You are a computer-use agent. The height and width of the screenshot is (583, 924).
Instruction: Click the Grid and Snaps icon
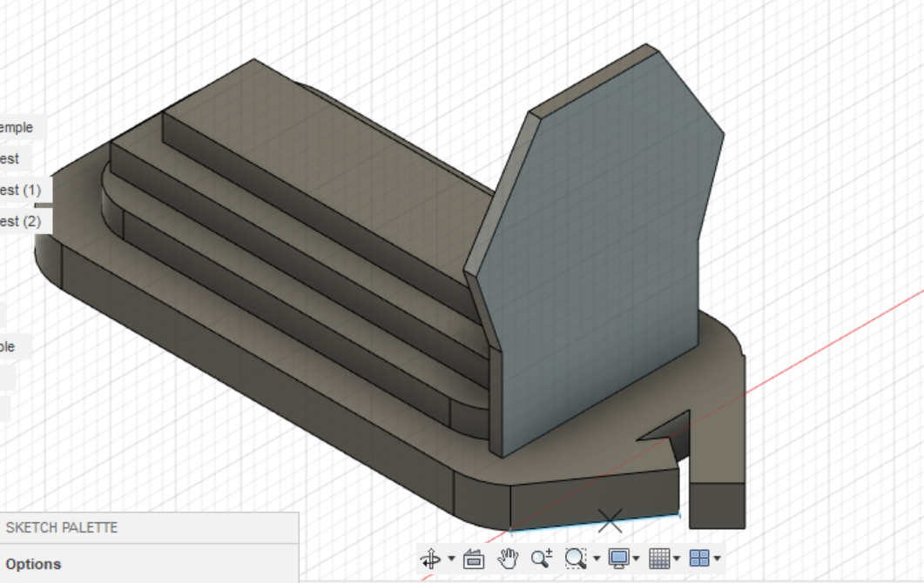[x=659, y=559]
